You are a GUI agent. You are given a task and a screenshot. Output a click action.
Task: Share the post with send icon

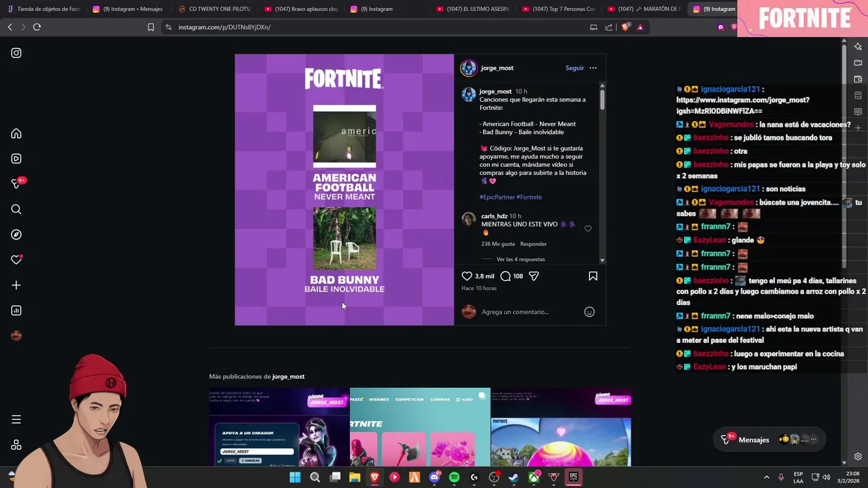coord(534,276)
